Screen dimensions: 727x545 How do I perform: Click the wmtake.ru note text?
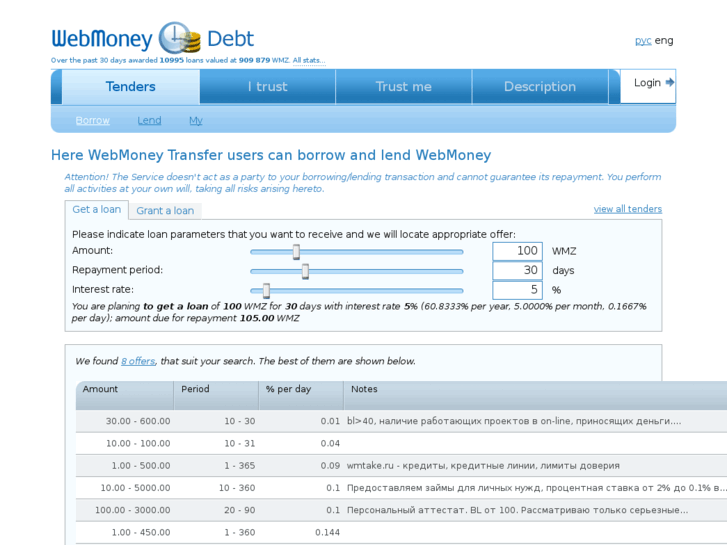(x=483, y=466)
